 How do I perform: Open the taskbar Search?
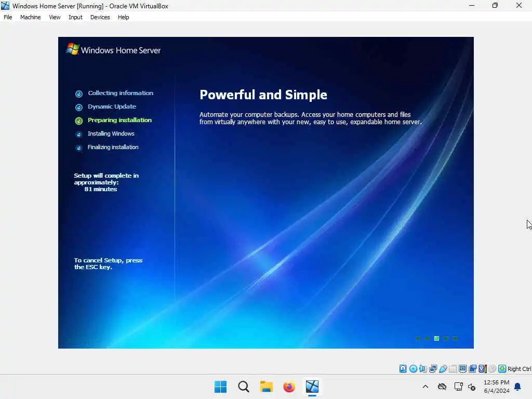[x=244, y=387]
